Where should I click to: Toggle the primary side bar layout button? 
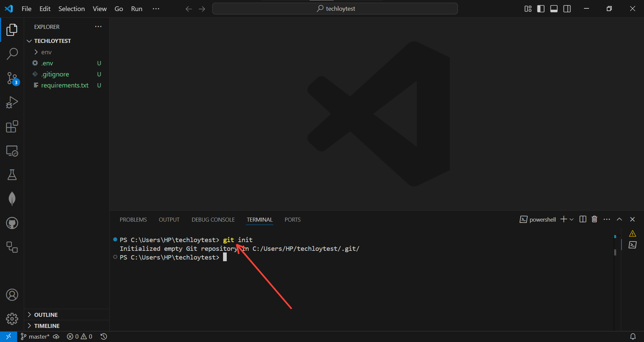(x=541, y=9)
